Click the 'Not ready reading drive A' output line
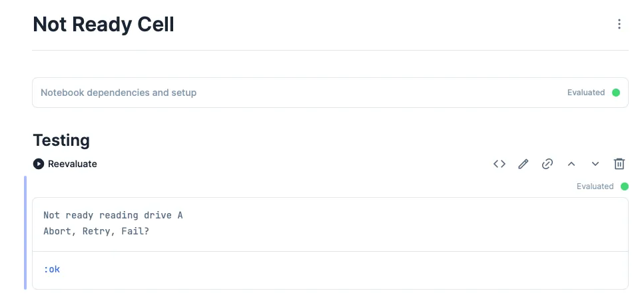The width and height of the screenshot is (644, 307). pyautogui.click(x=113, y=215)
